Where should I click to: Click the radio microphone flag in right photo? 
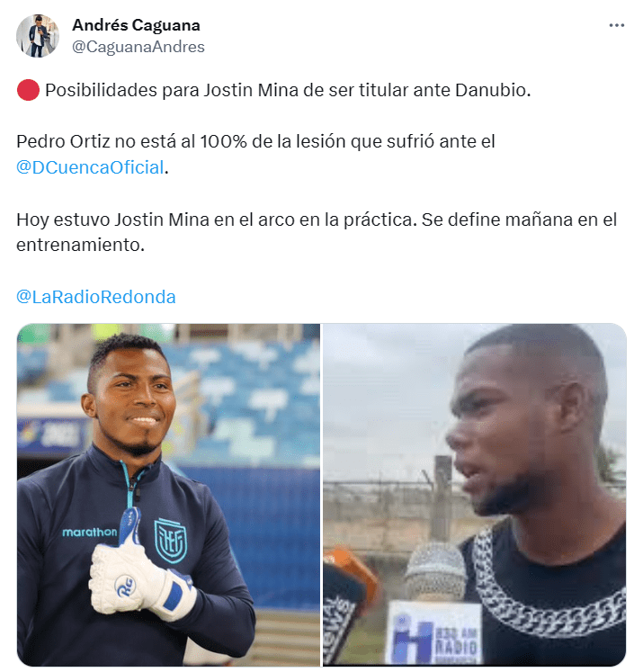(433, 632)
